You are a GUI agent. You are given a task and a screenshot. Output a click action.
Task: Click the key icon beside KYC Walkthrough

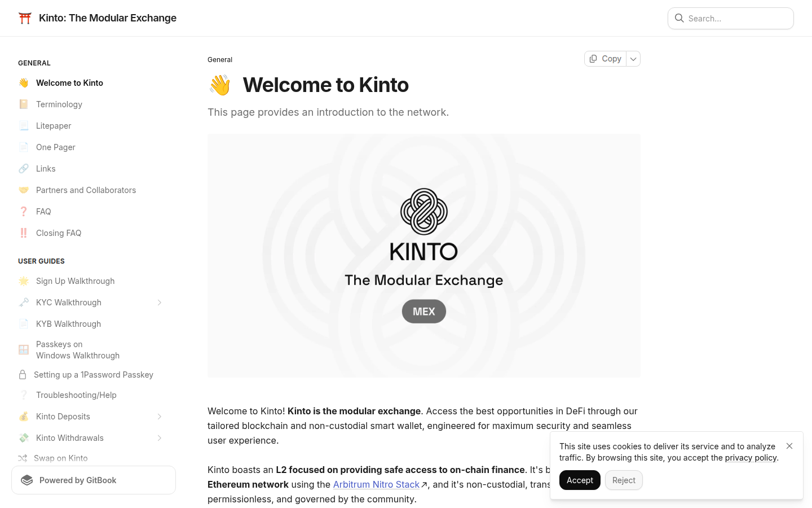click(x=24, y=303)
